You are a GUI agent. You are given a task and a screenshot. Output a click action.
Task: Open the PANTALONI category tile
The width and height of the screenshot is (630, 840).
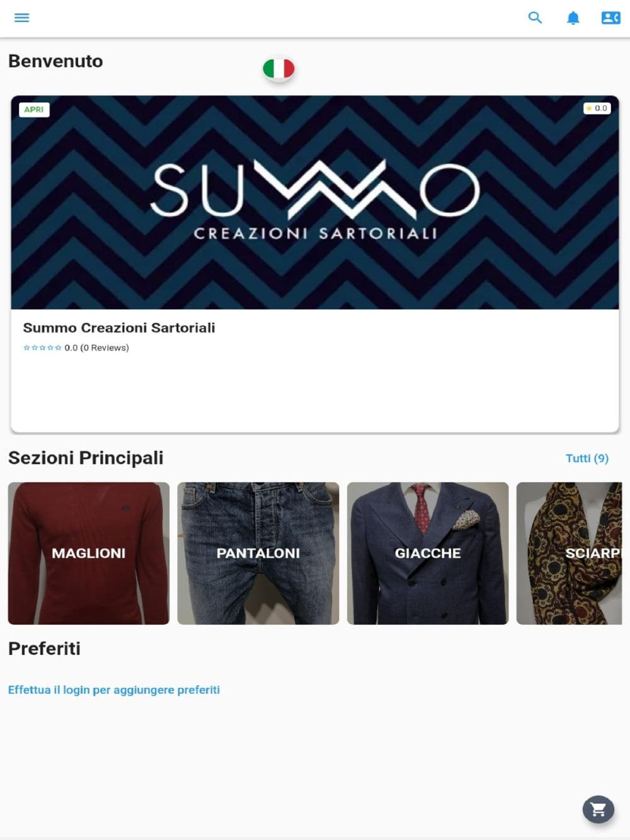258,553
